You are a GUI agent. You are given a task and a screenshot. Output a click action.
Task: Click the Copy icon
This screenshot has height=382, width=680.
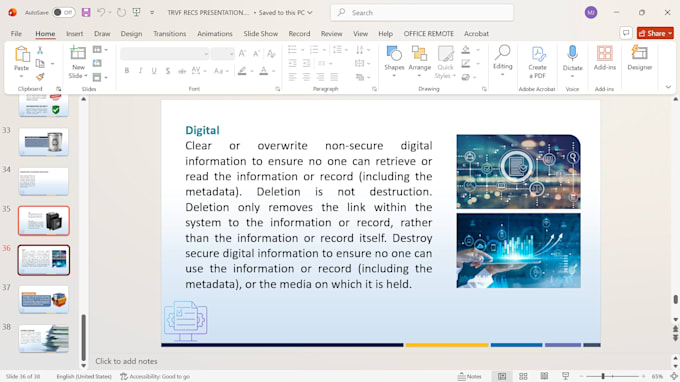[40, 64]
